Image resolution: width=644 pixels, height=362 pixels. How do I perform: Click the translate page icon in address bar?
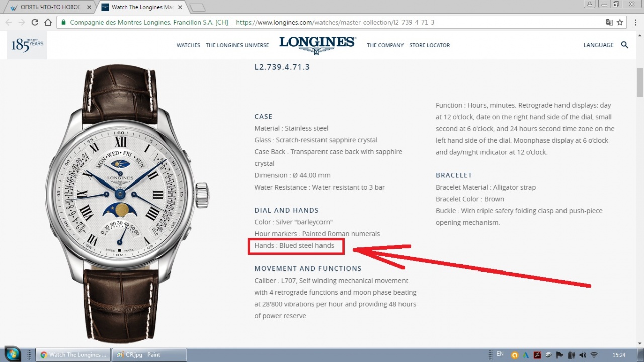[x=609, y=22]
